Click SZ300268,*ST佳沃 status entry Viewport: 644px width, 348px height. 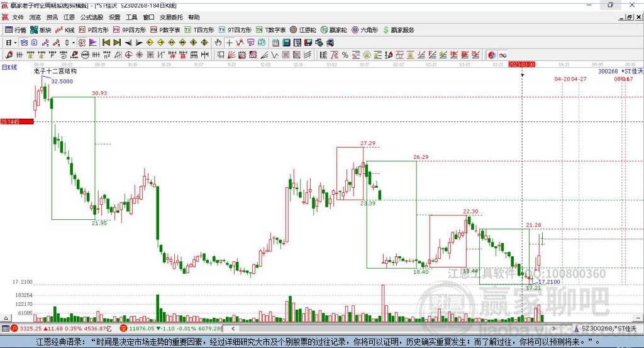605,329
